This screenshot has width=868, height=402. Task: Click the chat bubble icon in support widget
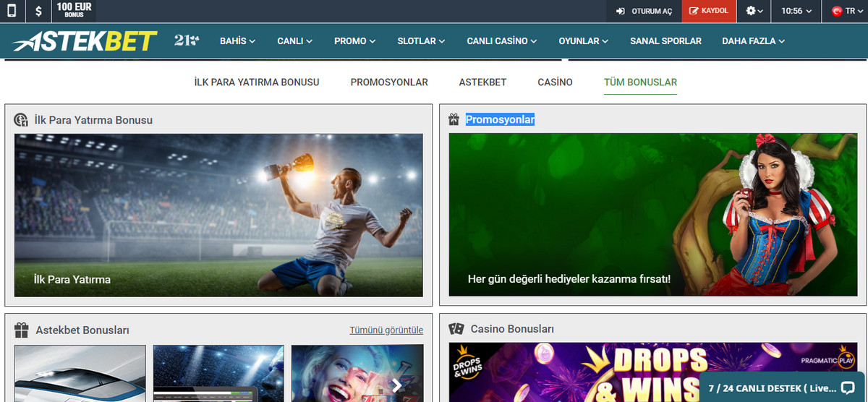point(848,388)
